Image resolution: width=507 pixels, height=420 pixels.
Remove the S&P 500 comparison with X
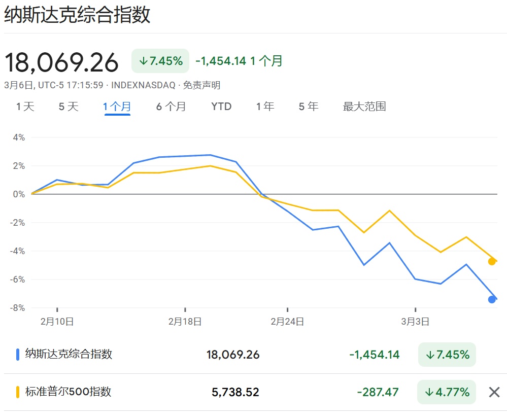pos(494,392)
